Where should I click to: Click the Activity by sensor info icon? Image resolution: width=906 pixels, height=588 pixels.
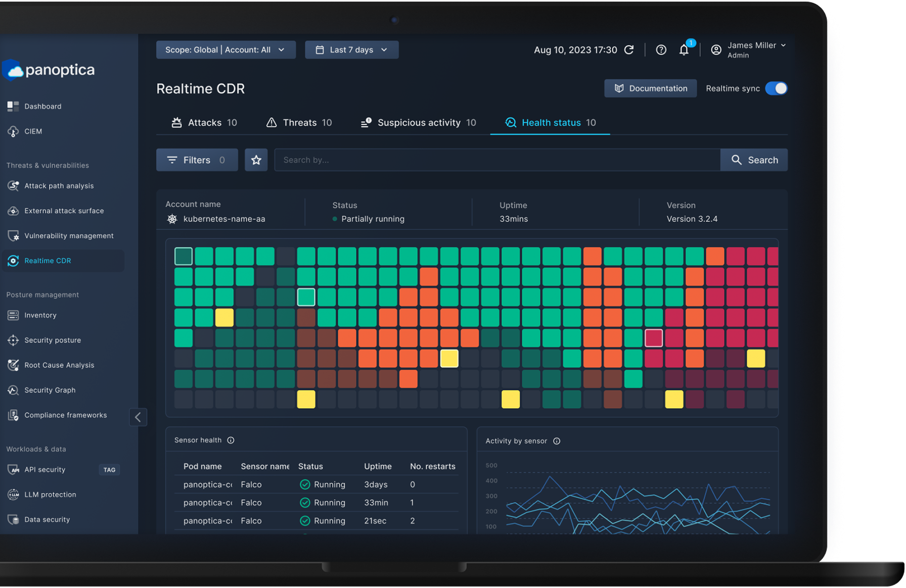pos(557,441)
